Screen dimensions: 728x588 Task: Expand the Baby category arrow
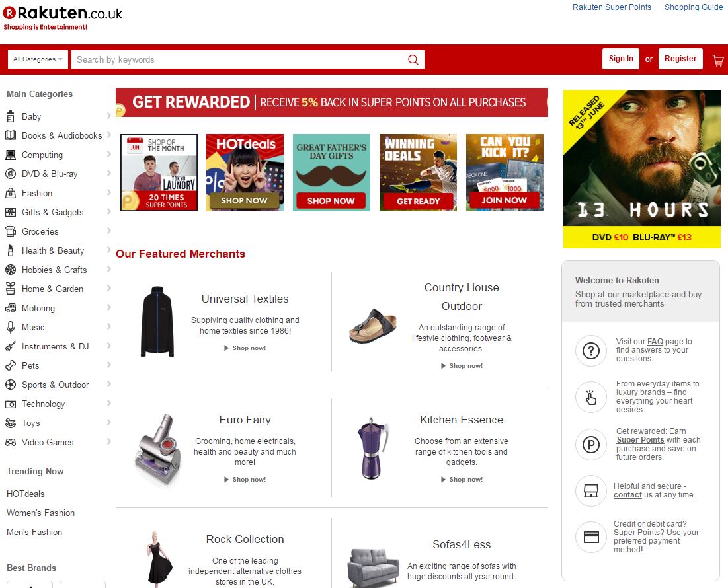(108, 116)
